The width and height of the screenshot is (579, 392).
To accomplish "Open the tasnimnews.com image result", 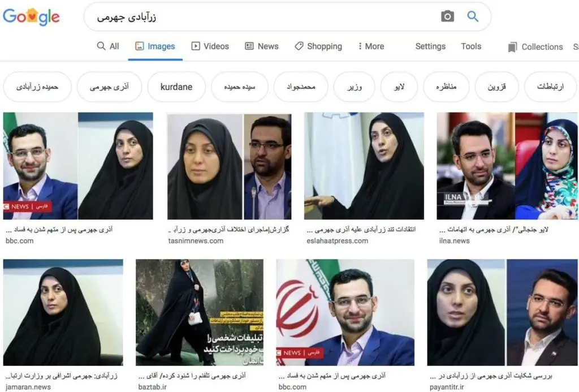I will coord(229,166).
